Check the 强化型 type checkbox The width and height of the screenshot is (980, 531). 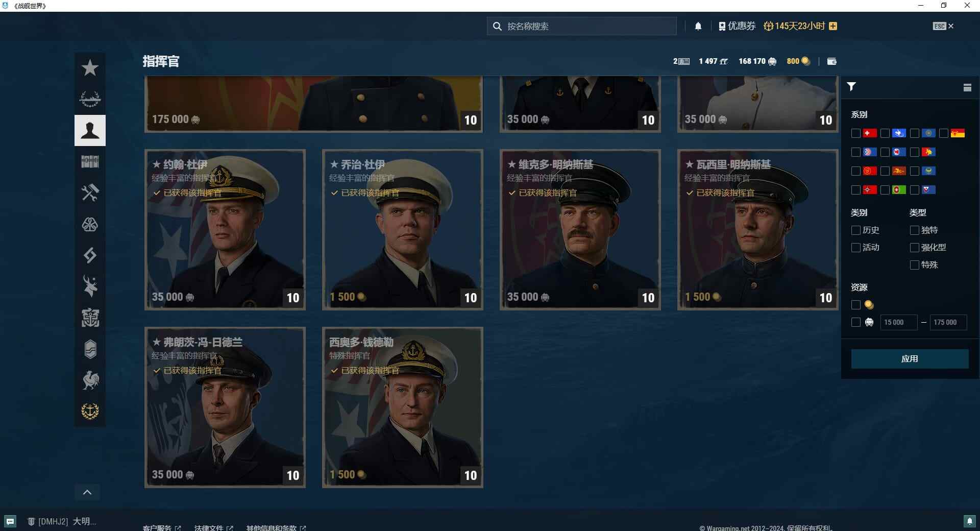[915, 248]
